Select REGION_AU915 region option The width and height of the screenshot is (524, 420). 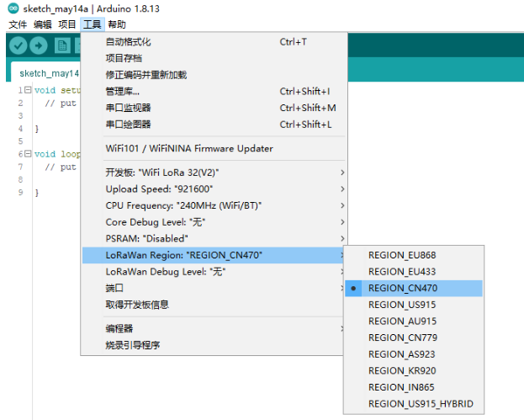[414, 321]
